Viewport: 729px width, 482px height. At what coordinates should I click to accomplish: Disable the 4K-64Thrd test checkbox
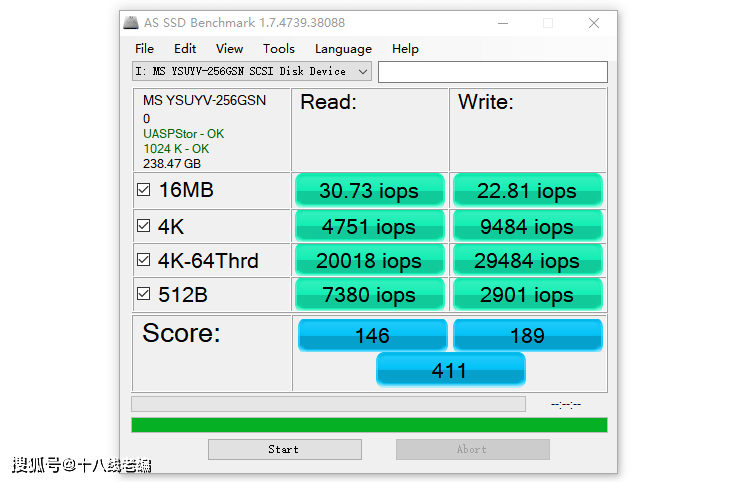(x=144, y=259)
